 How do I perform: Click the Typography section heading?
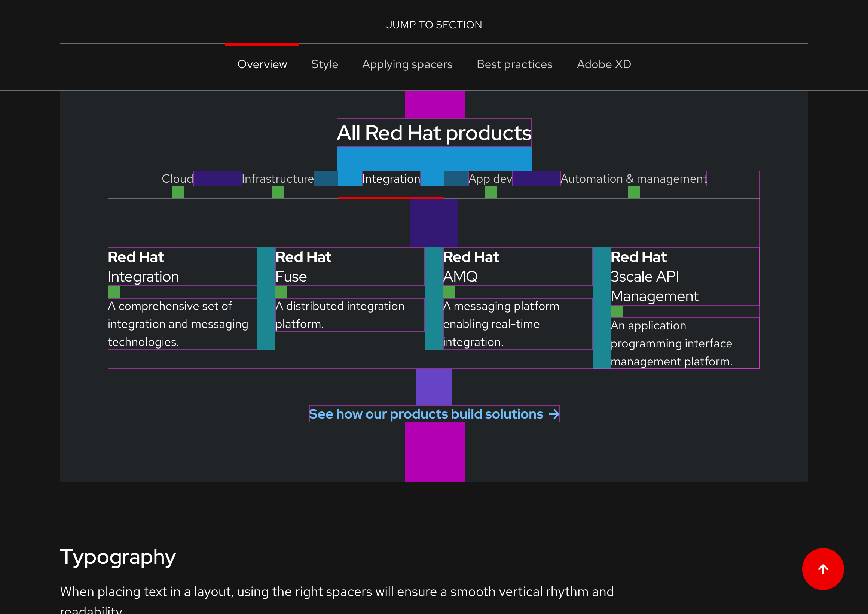click(x=117, y=557)
